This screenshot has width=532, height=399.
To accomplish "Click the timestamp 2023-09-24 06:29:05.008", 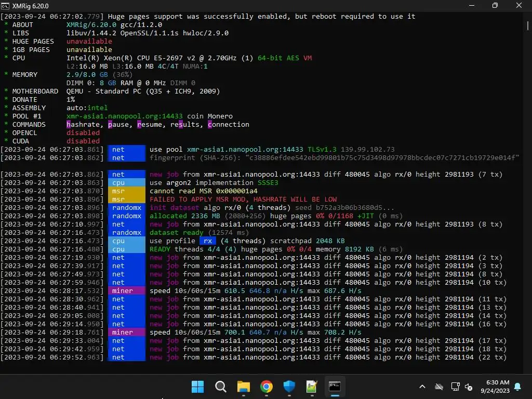I will point(52,315).
